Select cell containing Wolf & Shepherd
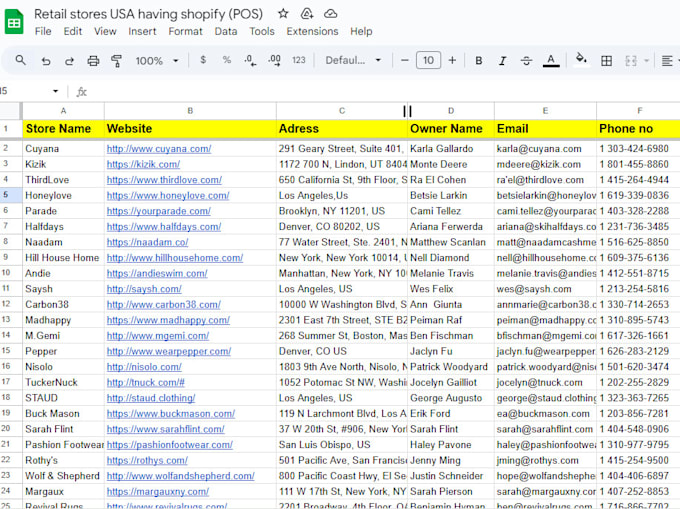 [63, 476]
